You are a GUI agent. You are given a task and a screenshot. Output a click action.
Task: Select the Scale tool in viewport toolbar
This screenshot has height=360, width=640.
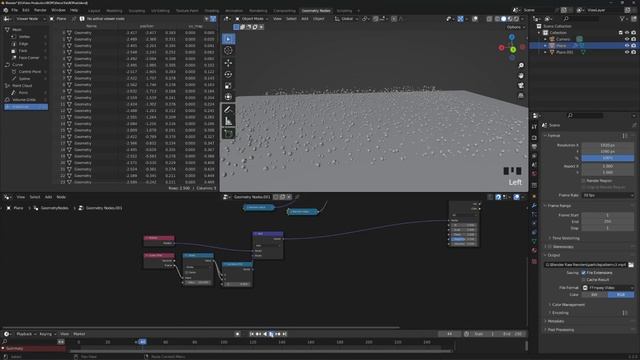pyautogui.click(x=228, y=86)
